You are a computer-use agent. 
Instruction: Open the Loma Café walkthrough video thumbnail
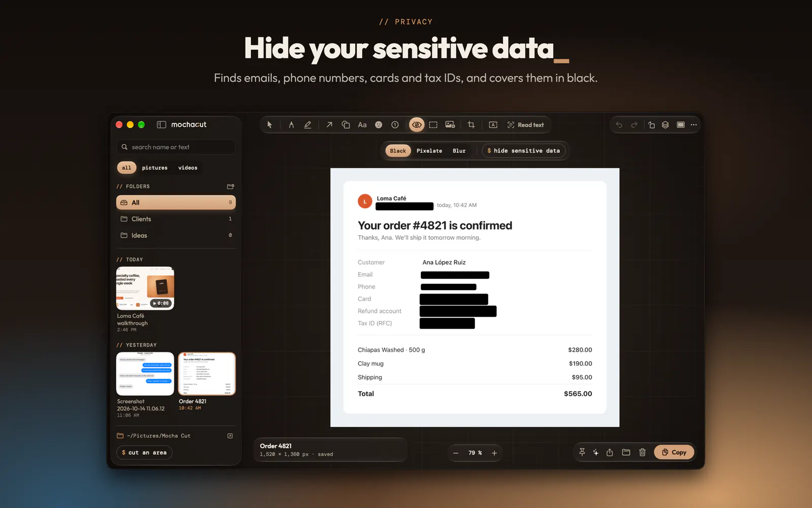tap(145, 289)
